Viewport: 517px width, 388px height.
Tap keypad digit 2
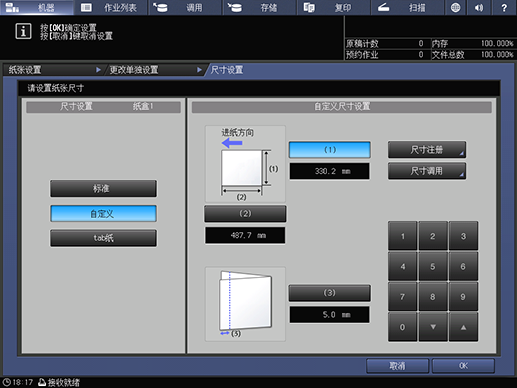tap(433, 236)
